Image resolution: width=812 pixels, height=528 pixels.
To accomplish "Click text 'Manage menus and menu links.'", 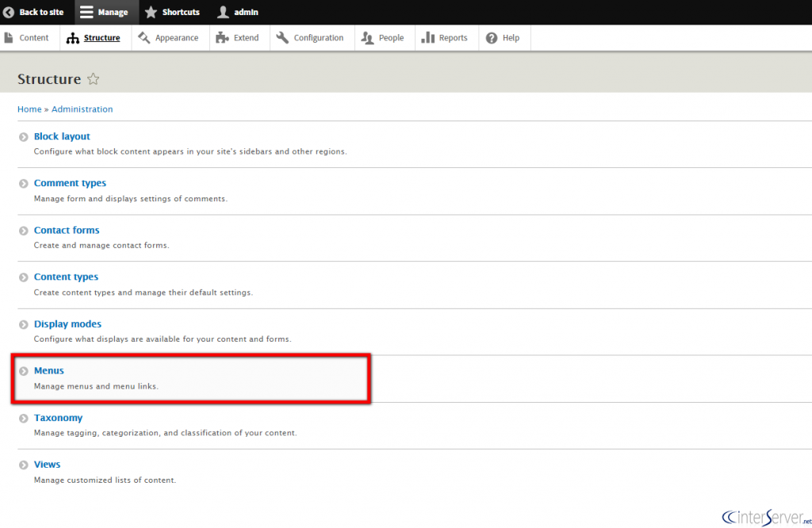I will (96, 386).
